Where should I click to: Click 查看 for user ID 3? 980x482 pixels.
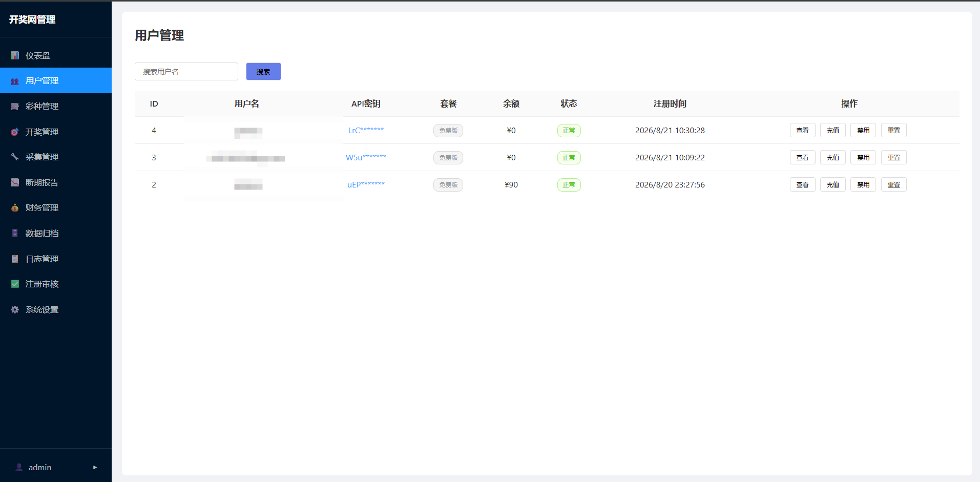pos(802,157)
